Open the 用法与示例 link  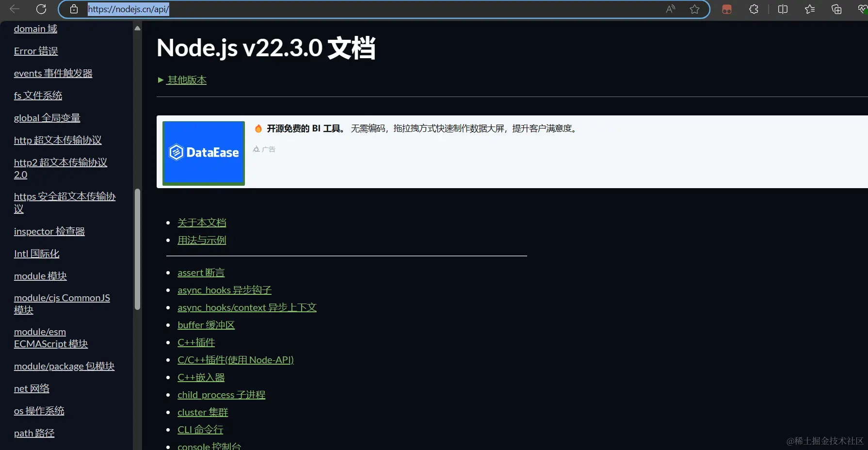pyautogui.click(x=202, y=240)
